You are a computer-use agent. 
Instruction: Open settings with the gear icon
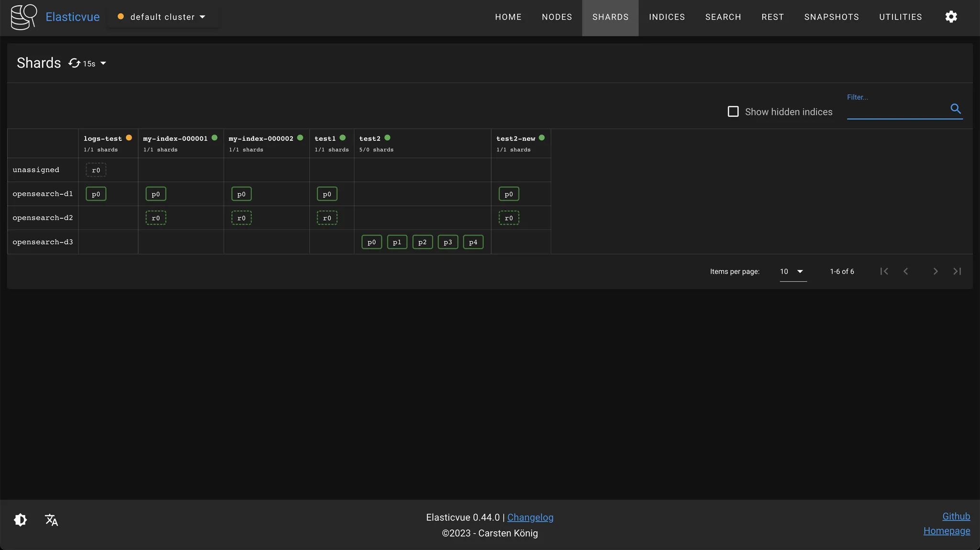[x=951, y=17]
